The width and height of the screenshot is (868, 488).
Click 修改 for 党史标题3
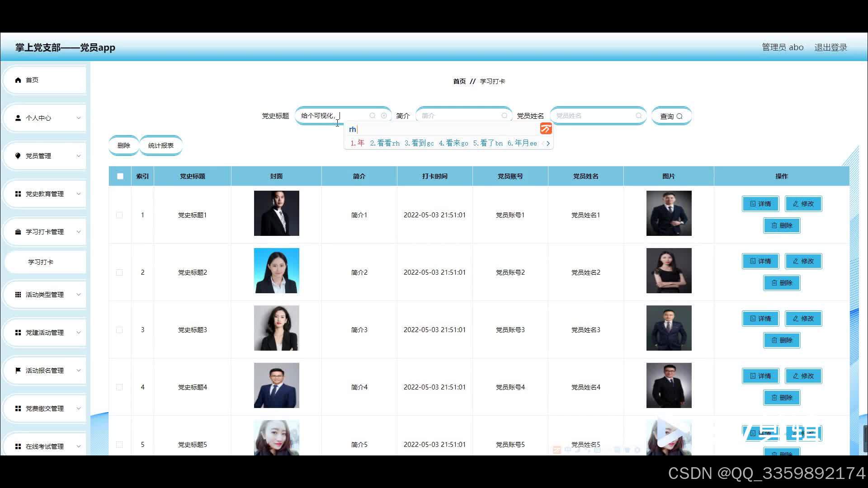[x=803, y=319]
